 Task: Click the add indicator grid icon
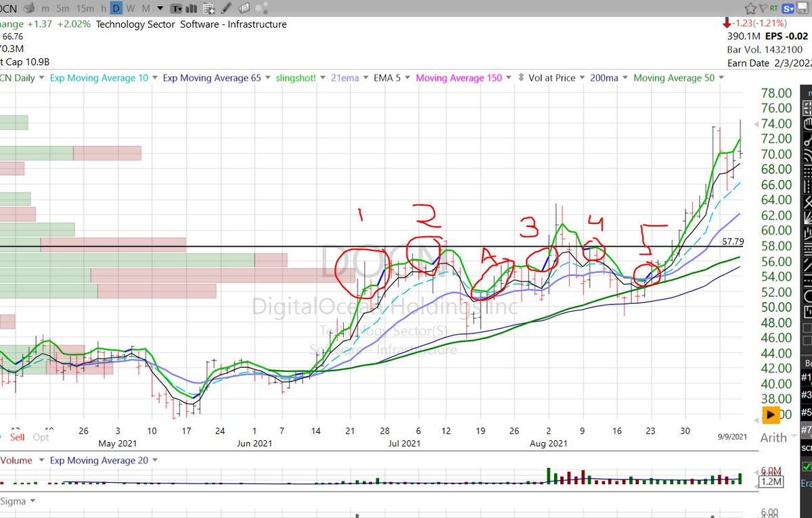[x=208, y=9]
